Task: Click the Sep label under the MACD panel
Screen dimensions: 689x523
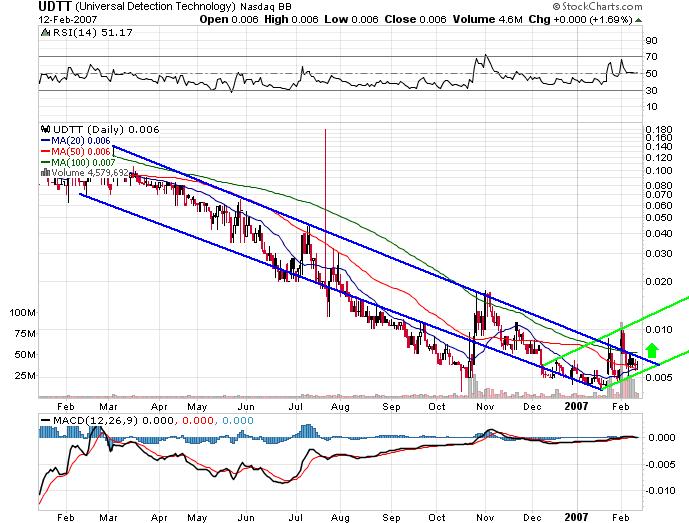Action: coord(391,518)
